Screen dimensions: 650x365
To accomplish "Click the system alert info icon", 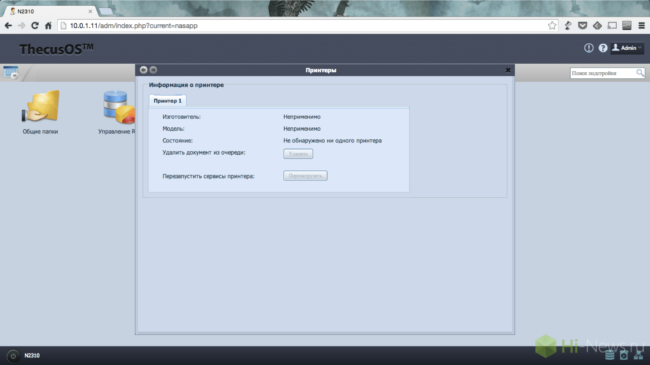I will point(589,48).
